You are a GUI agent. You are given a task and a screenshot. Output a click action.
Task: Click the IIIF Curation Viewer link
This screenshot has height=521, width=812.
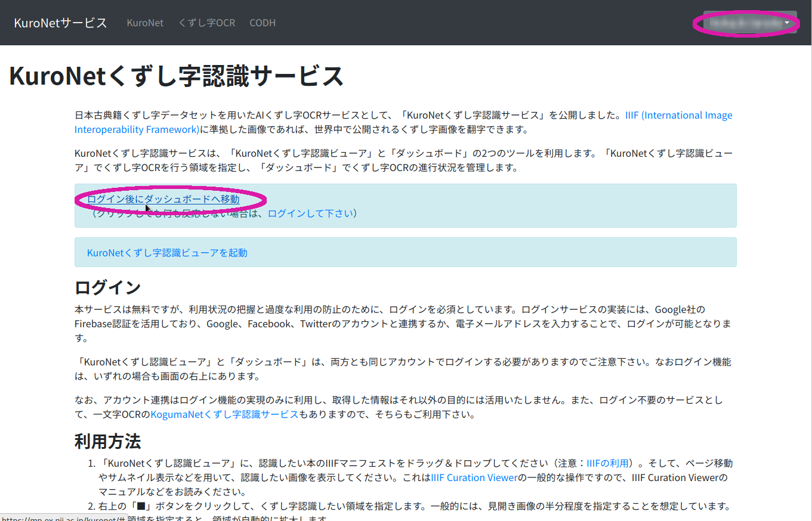click(473, 477)
